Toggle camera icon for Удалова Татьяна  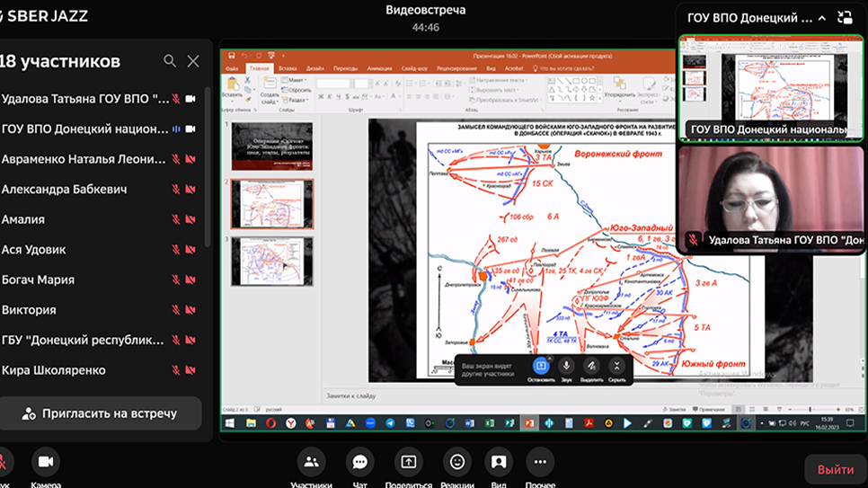(x=190, y=99)
